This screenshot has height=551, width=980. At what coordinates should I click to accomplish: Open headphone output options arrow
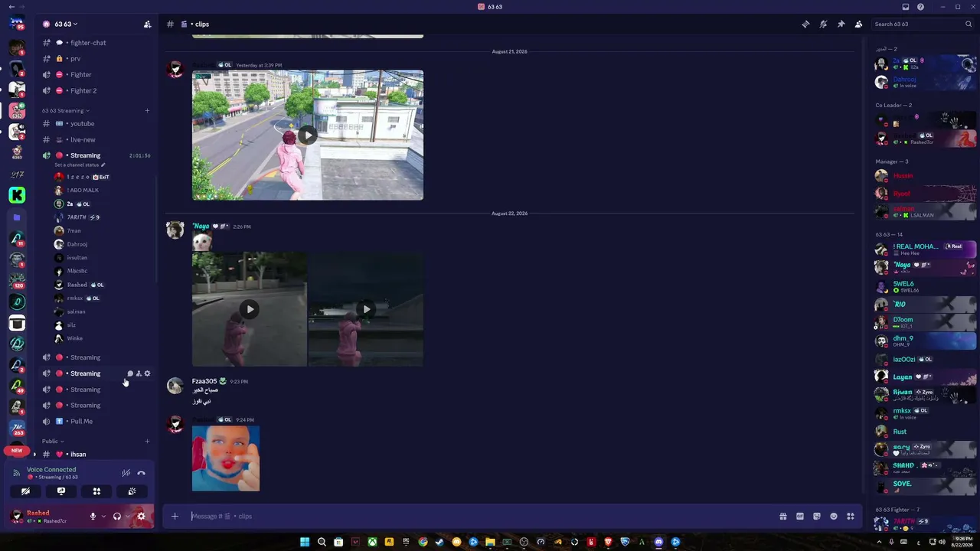(127, 517)
